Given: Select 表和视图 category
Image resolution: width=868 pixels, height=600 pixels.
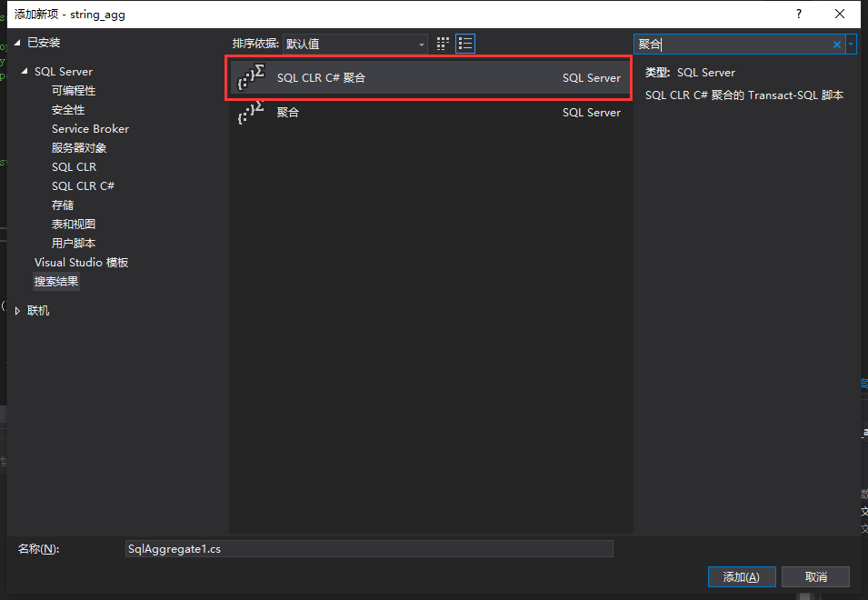Looking at the screenshot, I should tap(74, 225).
